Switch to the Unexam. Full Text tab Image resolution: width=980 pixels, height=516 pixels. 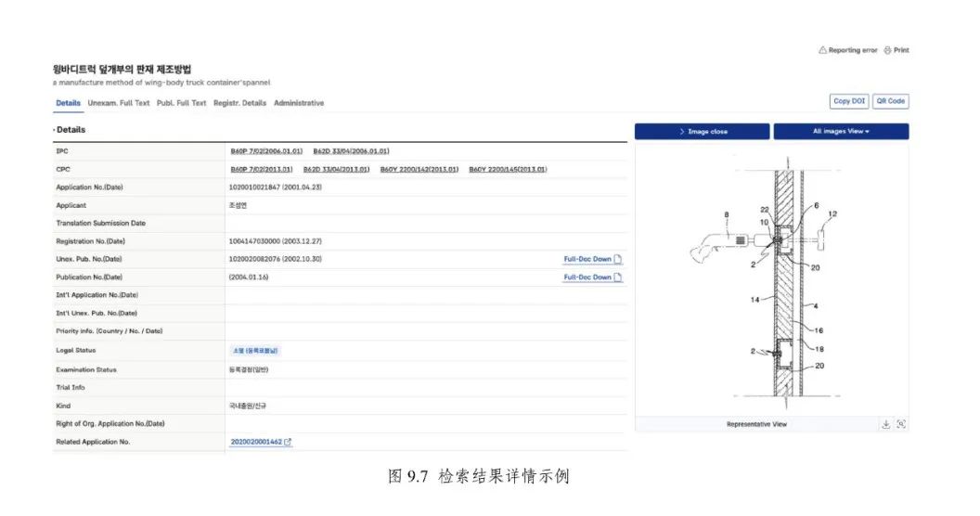[119, 103]
